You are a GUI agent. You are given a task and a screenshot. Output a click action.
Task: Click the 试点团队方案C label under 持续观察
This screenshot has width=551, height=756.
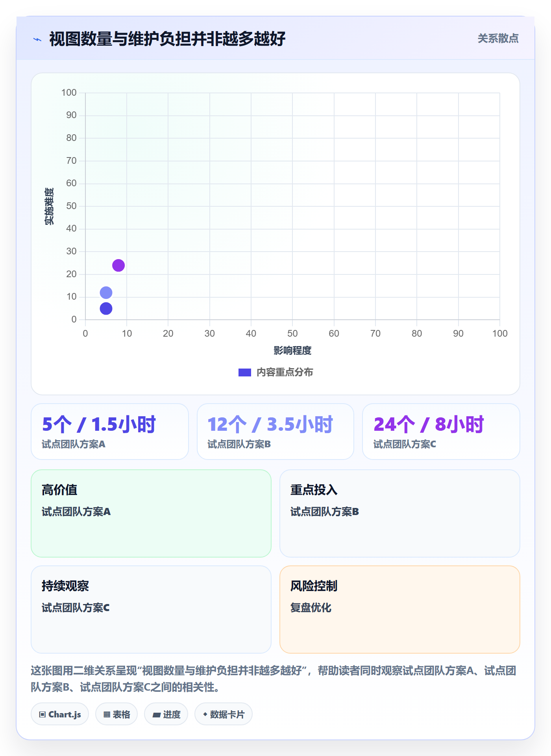[x=76, y=608]
